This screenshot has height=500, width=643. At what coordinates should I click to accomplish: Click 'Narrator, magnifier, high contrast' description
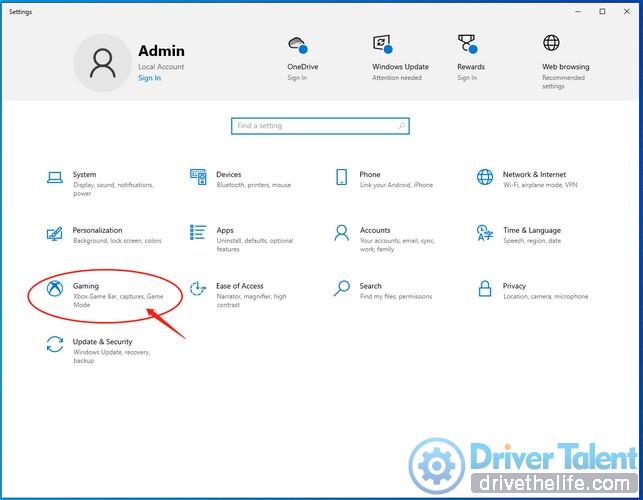(251, 301)
